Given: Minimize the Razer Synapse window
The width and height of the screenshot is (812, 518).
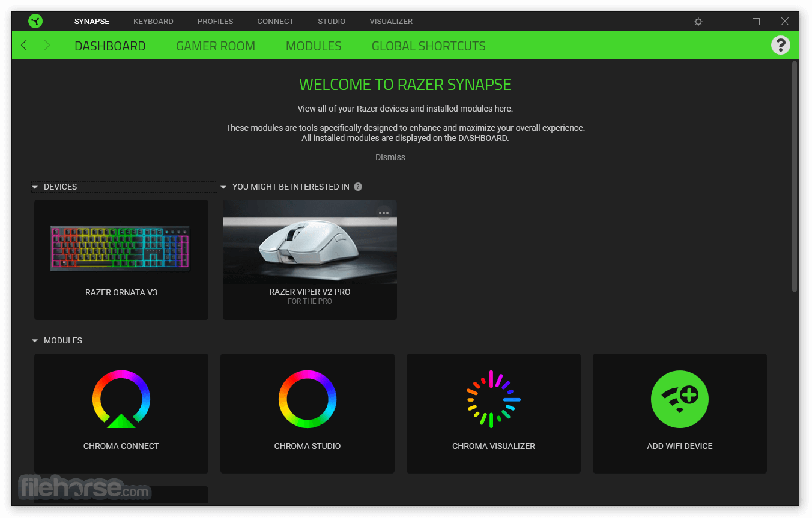Looking at the screenshot, I should point(727,22).
